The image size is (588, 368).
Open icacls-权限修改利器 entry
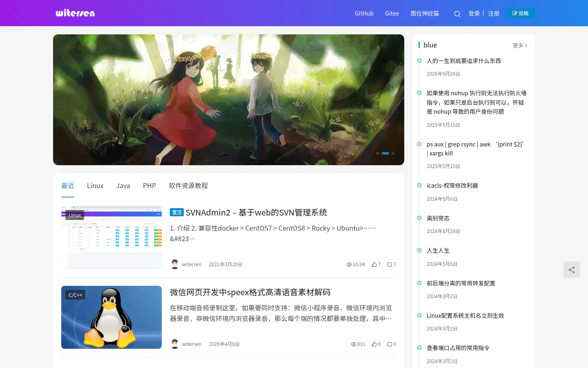[x=452, y=185]
